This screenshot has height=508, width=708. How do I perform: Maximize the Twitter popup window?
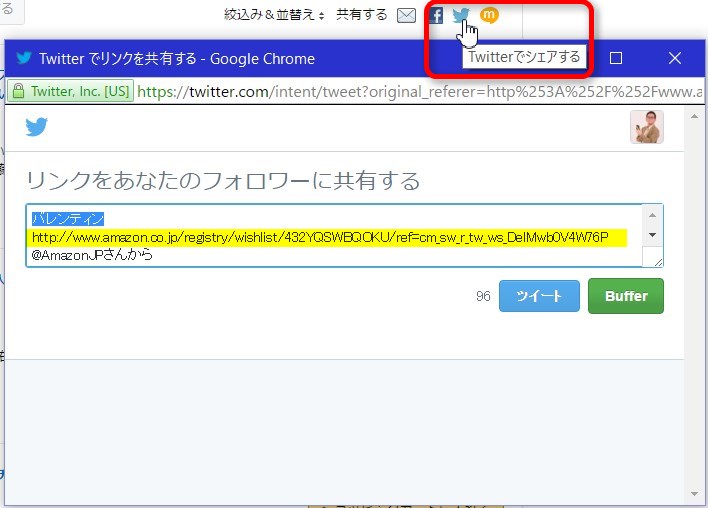(x=616, y=58)
